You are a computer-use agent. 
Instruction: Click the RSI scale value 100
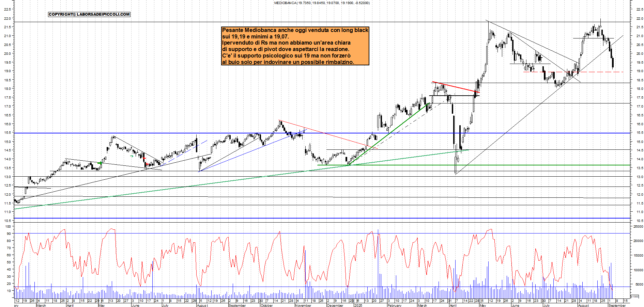8,226
